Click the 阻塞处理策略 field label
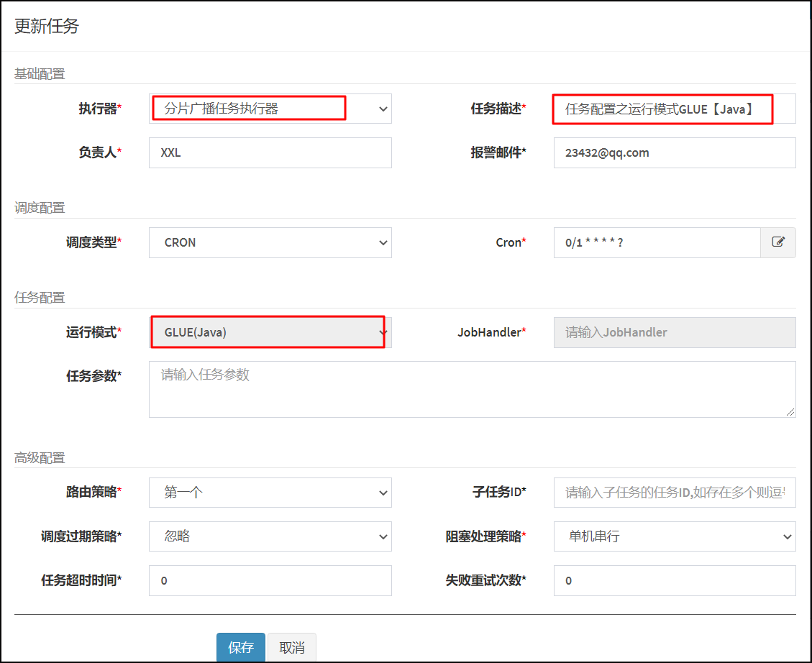This screenshot has height=663, width=812. point(485,536)
